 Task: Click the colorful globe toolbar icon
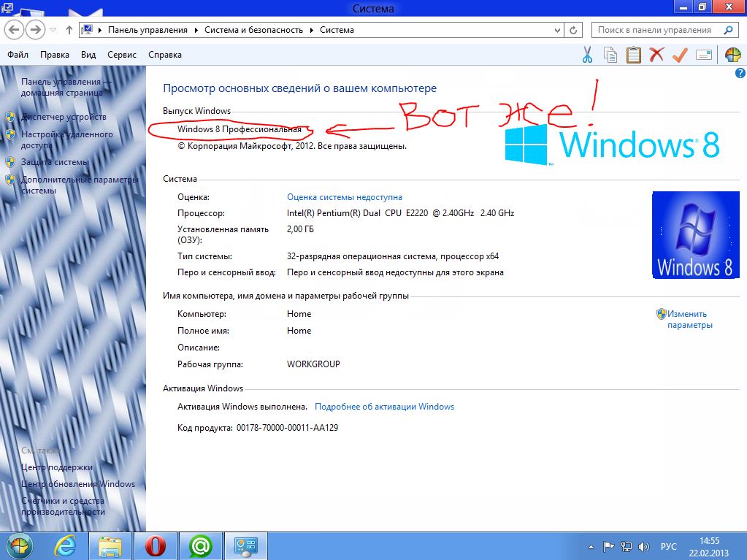(733, 55)
